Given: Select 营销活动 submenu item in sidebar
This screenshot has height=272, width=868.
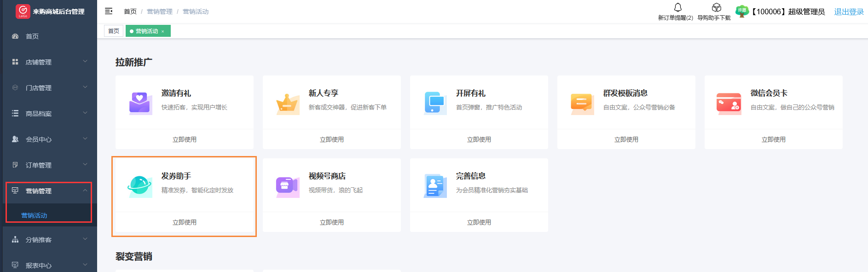Looking at the screenshot, I should (x=34, y=215).
